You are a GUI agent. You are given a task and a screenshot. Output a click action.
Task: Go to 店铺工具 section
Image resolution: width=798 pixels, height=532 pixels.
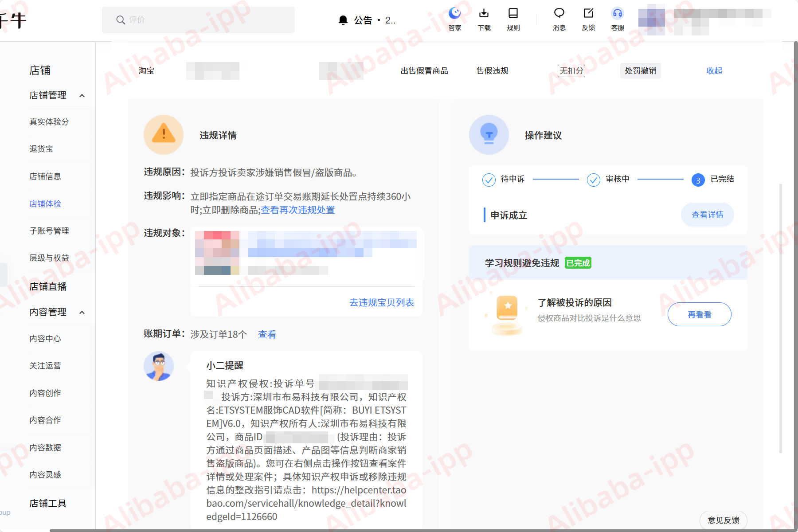[48, 504]
